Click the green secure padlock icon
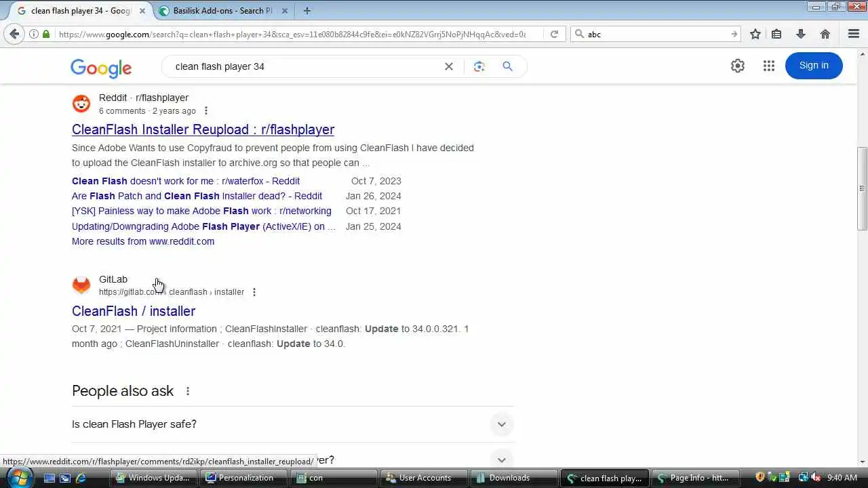 coord(46,34)
